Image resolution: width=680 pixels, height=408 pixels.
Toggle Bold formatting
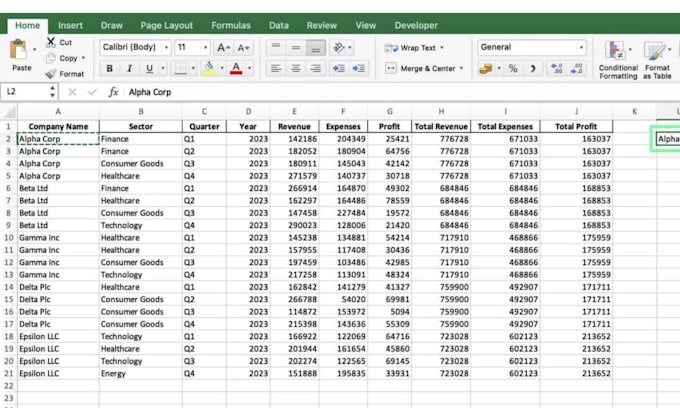110,68
